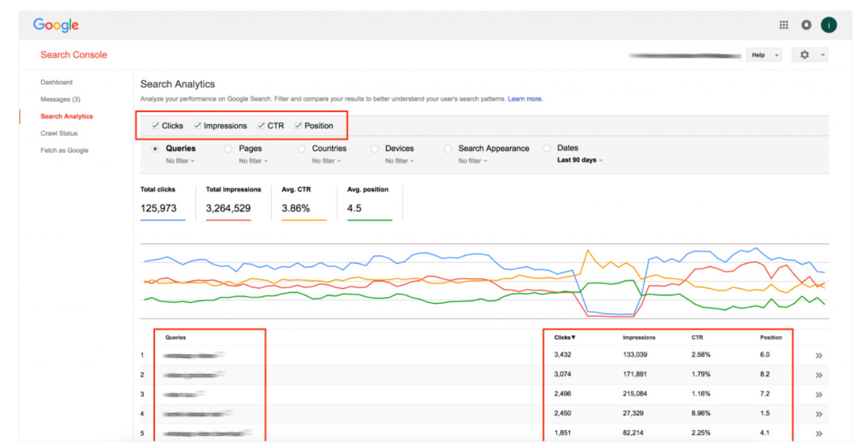The width and height of the screenshot is (868, 446).
Task: Sort the table by Clicks column
Action: (564, 337)
